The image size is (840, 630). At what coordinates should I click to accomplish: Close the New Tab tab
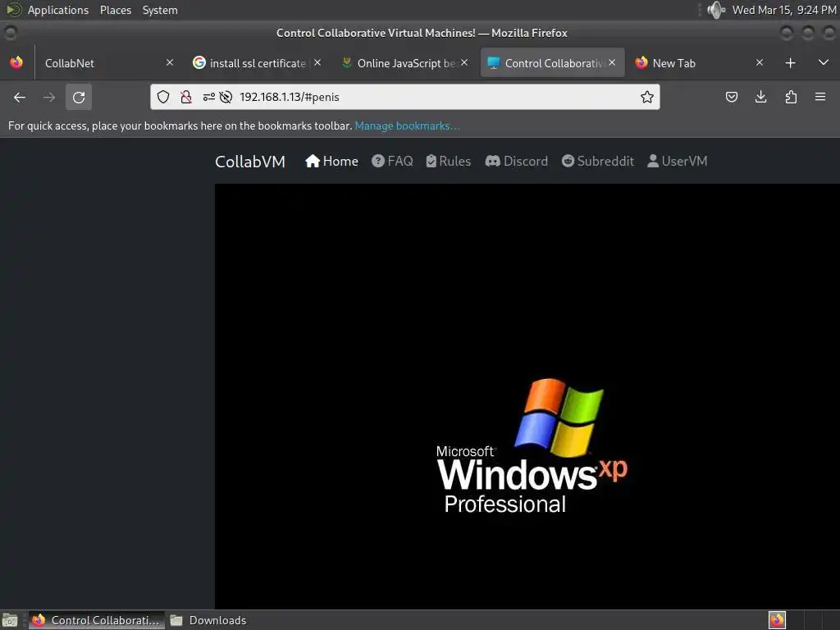pos(760,62)
